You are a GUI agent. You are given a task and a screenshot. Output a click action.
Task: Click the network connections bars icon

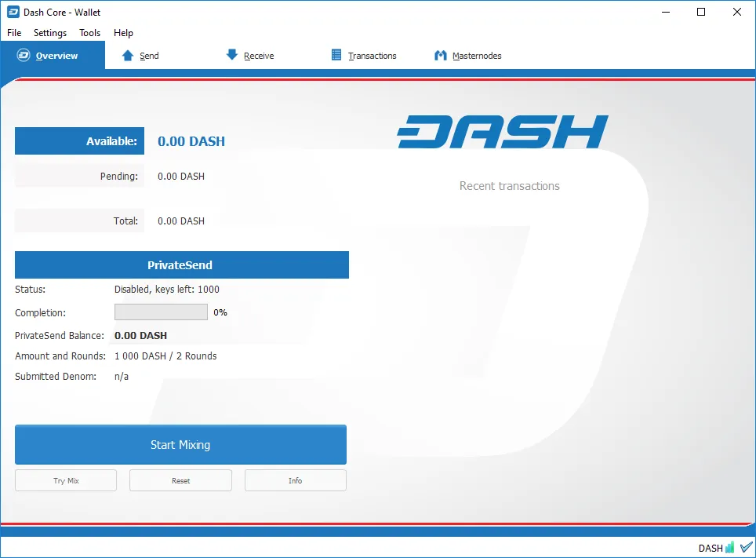click(x=730, y=547)
